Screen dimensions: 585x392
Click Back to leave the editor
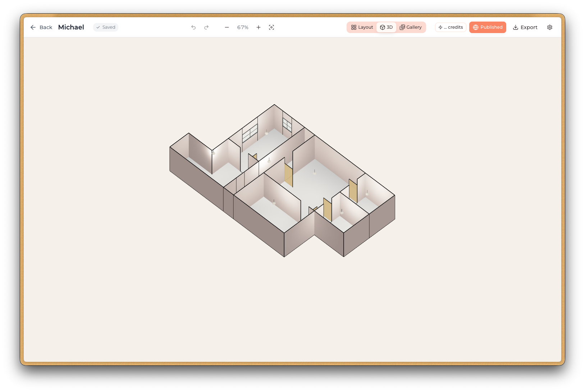41,27
